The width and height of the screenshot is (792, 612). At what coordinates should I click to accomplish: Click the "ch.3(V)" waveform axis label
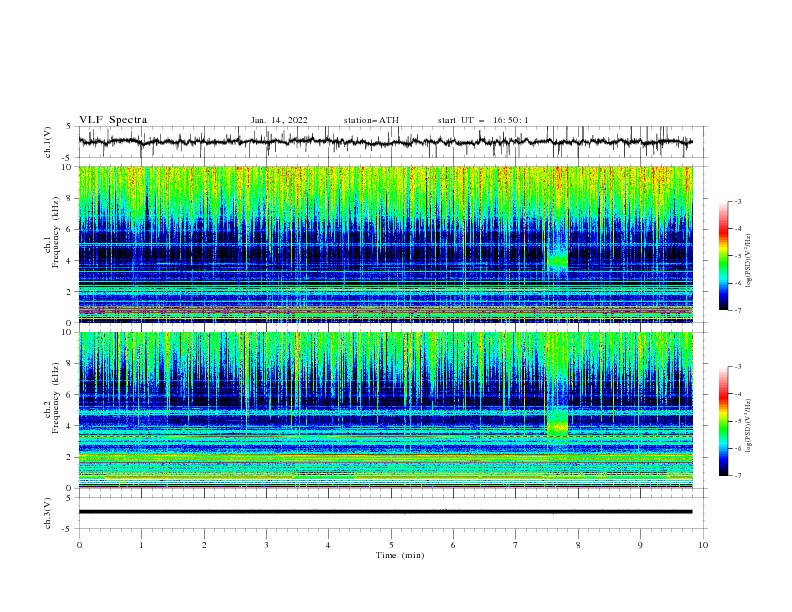tap(48, 513)
